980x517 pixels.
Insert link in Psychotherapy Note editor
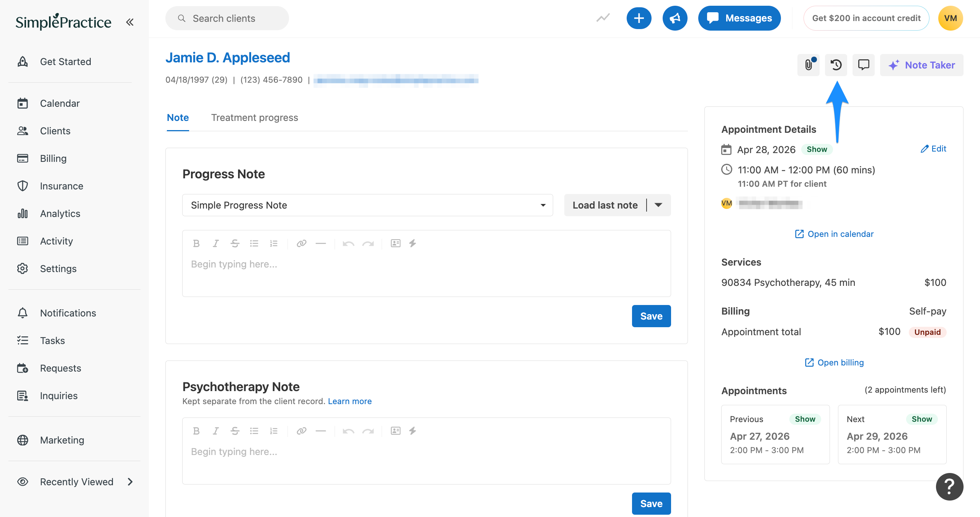pyautogui.click(x=302, y=431)
